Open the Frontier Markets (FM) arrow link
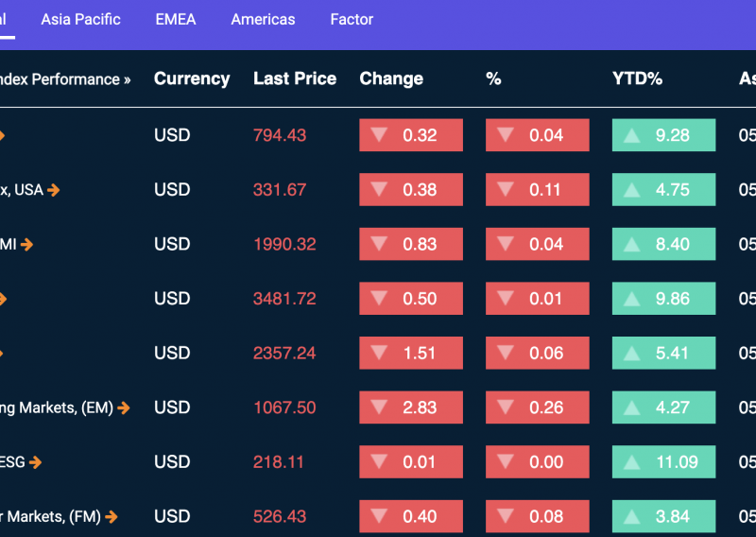This screenshot has width=756, height=537. click(x=112, y=517)
